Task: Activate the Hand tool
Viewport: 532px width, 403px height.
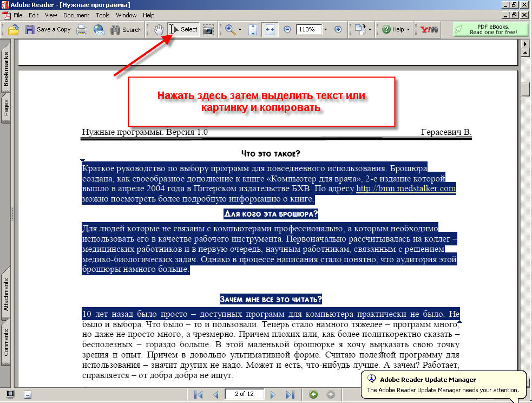Action: click(158, 30)
